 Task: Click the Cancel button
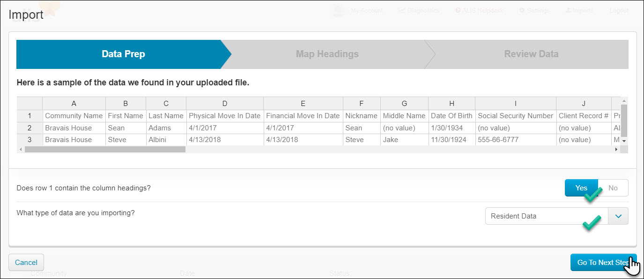[26, 263]
